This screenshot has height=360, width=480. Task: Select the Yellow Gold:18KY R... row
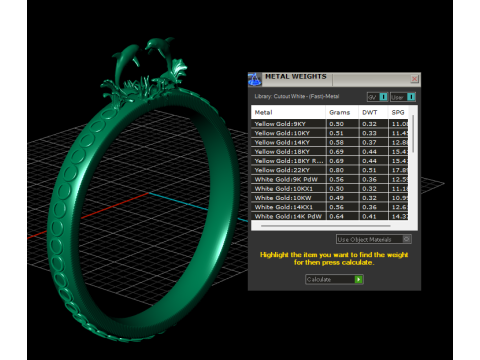[x=329, y=161]
